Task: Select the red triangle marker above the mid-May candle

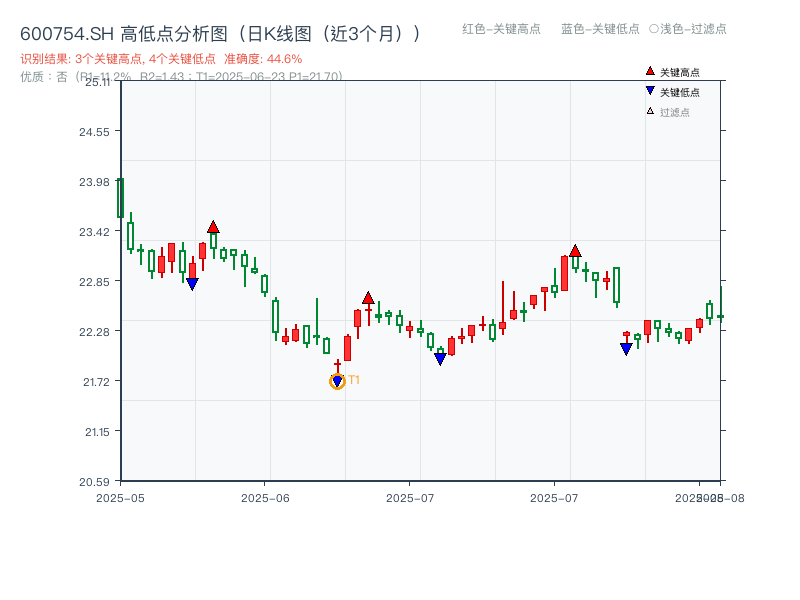Action: point(213,227)
